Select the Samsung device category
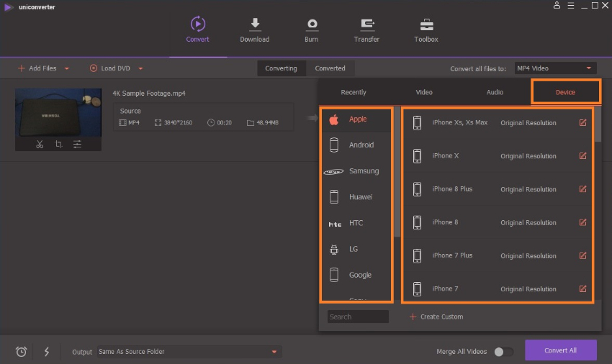 [x=356, y=171]
